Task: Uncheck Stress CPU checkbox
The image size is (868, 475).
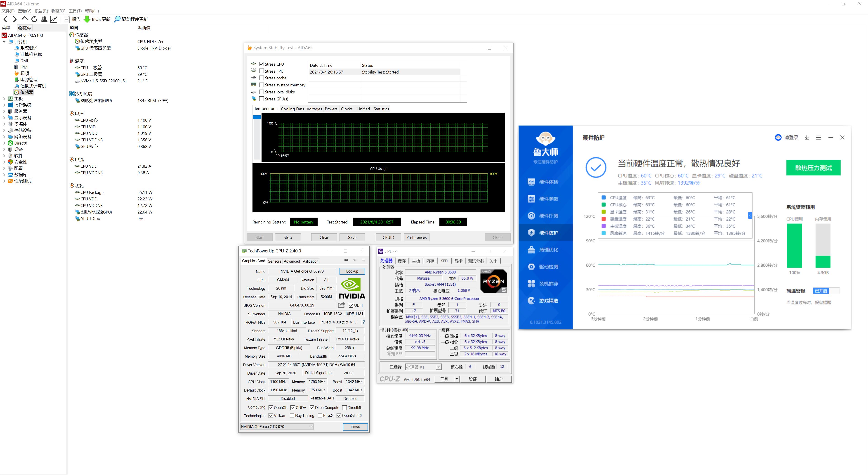Action: pos(262,64)
